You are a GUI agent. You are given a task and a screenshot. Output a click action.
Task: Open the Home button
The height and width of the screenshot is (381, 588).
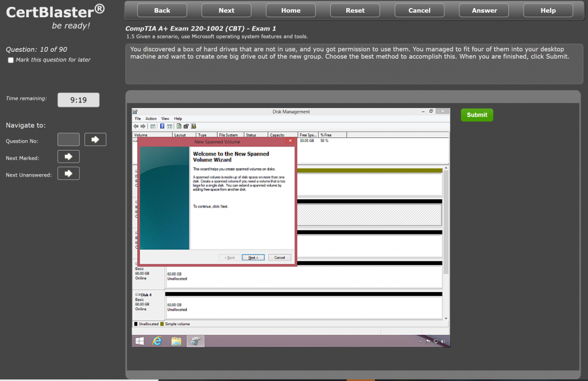291,10
